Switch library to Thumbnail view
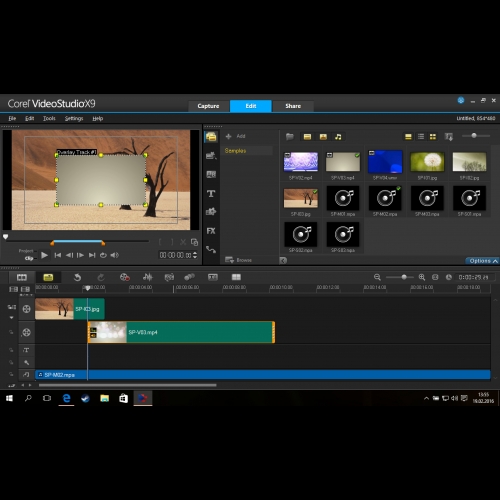 pos(433,137)
